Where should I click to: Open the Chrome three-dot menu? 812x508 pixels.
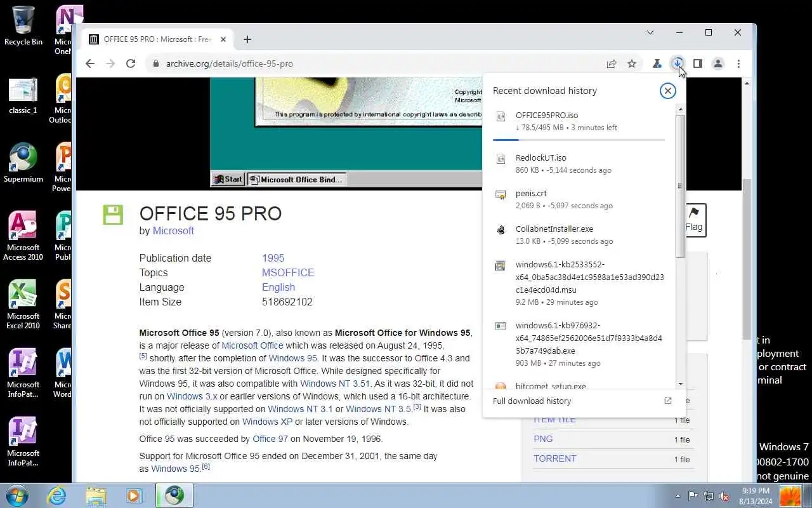coord(738,63)
